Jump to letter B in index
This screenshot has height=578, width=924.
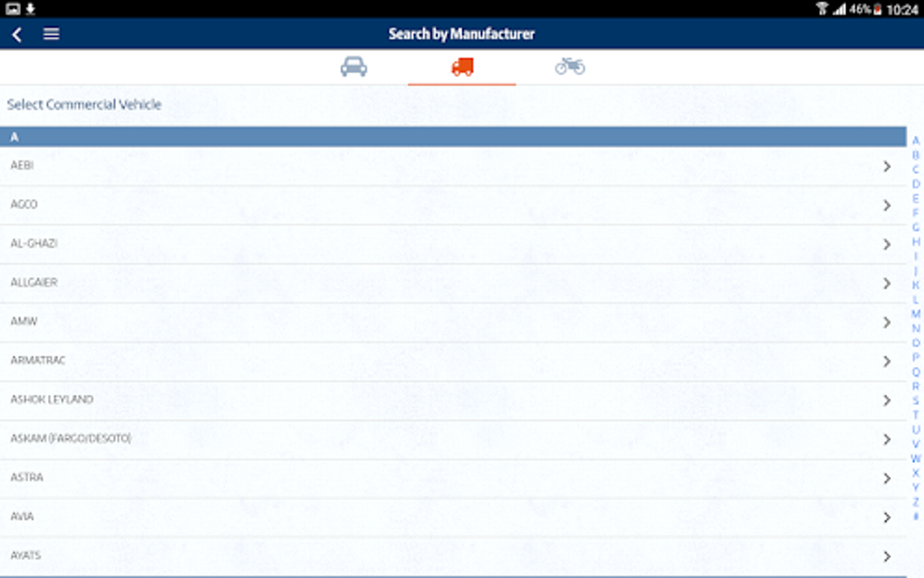tap(916, 156)
